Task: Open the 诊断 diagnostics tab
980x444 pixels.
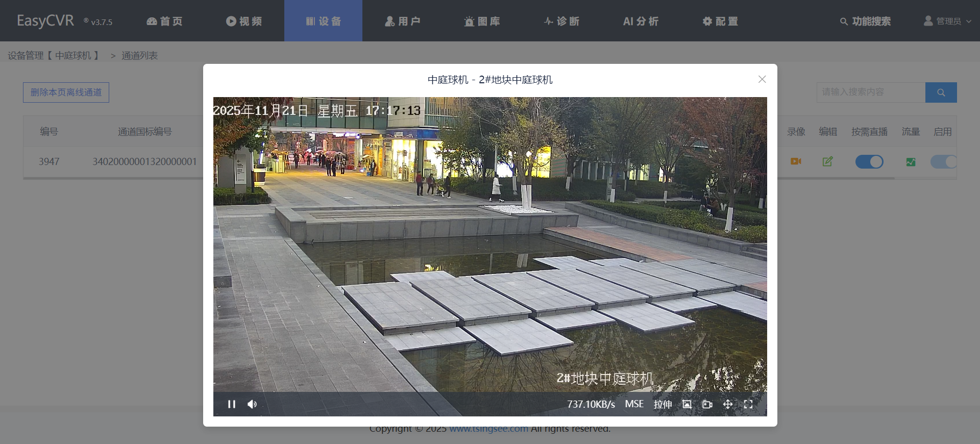Action: [561, 21]
